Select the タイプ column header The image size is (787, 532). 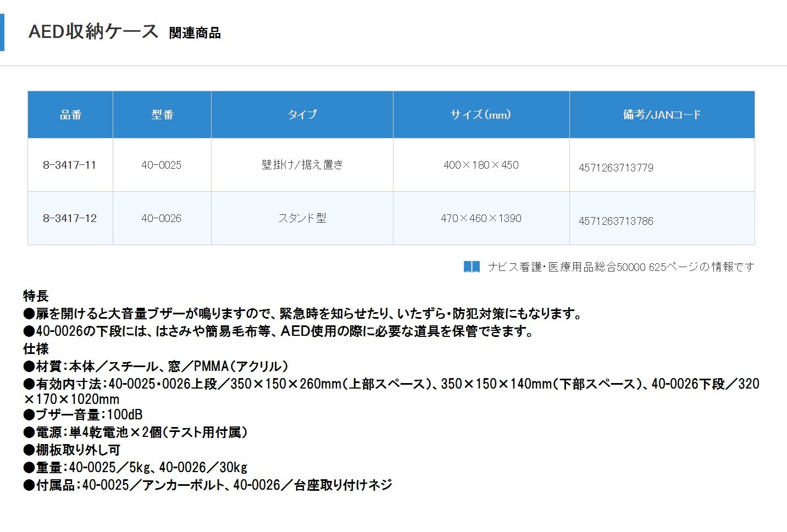pos(302,115)
